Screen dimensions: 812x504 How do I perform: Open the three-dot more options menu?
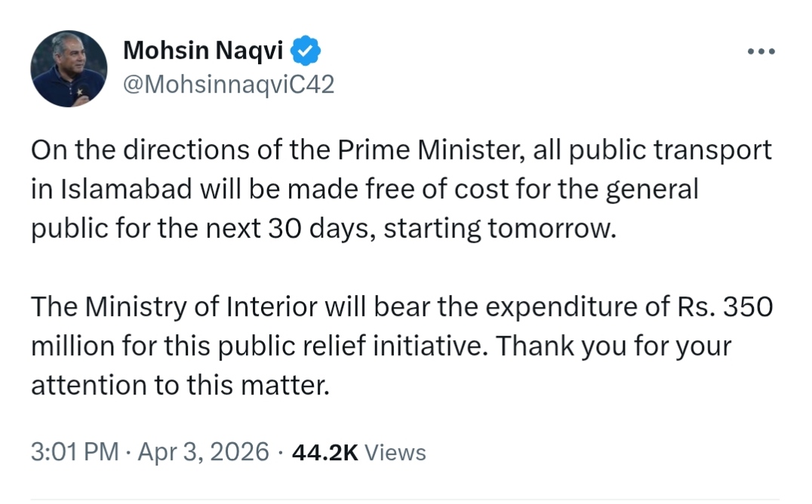point(761,51)
